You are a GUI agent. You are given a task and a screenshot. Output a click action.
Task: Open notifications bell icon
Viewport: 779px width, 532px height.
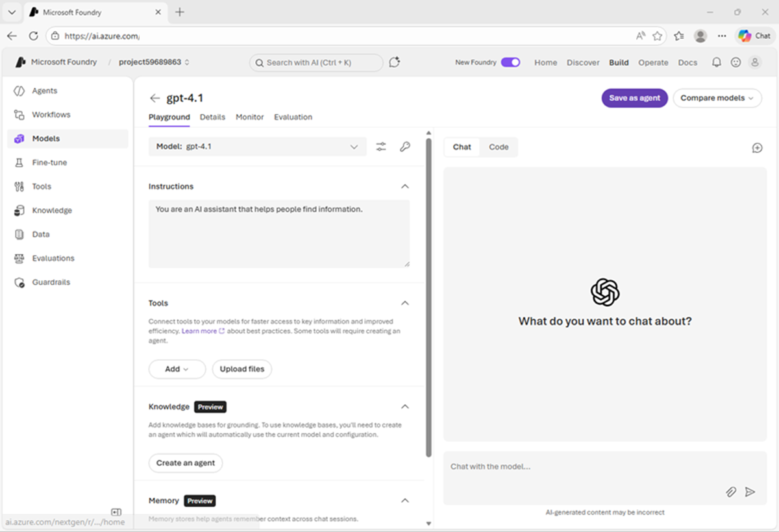(x=717, y=62)
